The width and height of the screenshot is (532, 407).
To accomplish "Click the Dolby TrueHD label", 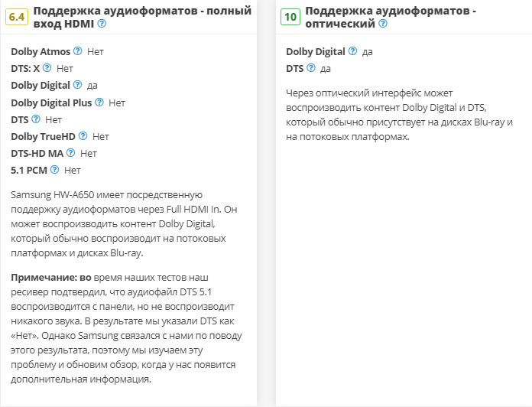I will tap(44, 135).
